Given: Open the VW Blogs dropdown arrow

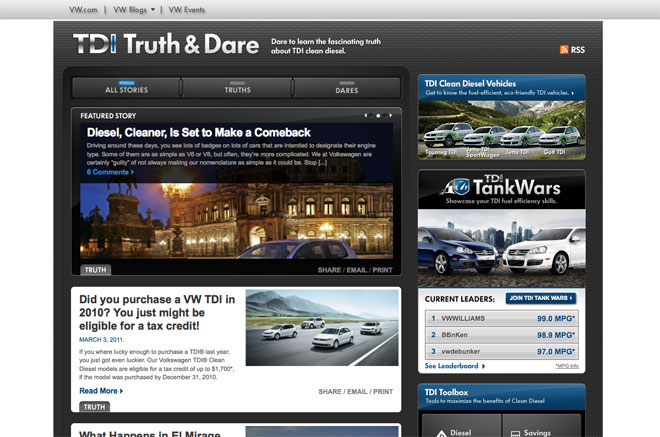Looking at the screenshot, I should (153, 10).
